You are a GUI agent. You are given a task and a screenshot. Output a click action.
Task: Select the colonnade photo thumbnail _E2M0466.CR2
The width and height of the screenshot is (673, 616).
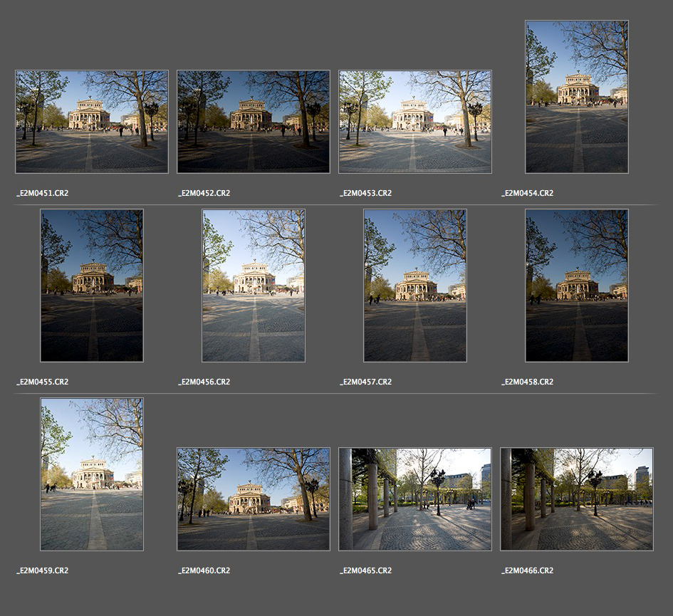click(x=577, y=499)
